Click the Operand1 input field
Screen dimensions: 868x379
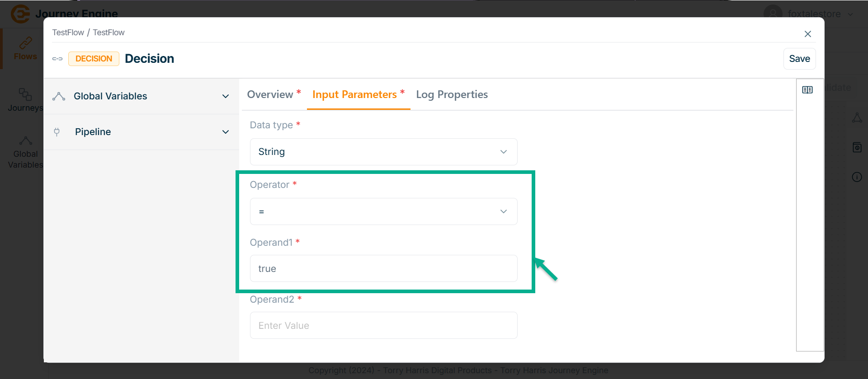pyautogui.click(x=383, y=268)
